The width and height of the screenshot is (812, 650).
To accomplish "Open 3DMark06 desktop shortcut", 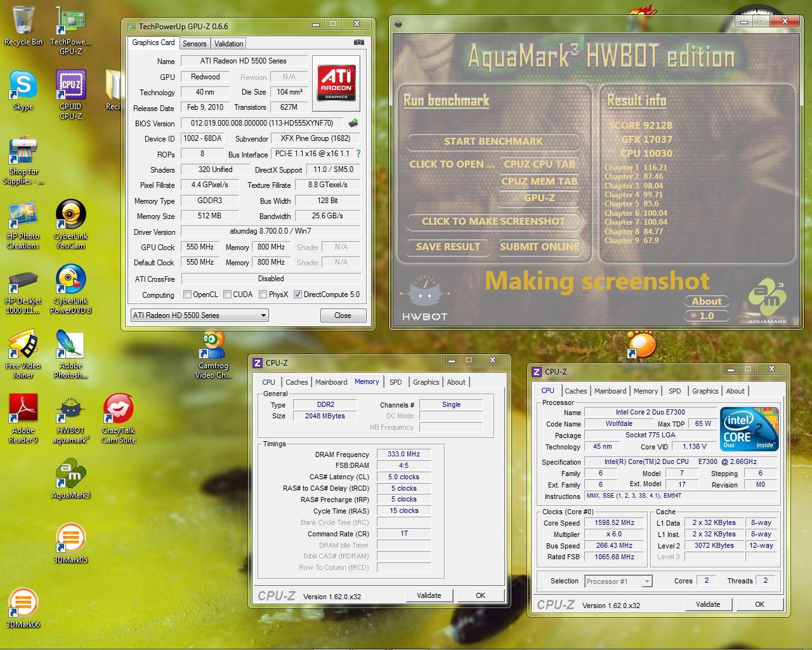I will click(23, 609).
